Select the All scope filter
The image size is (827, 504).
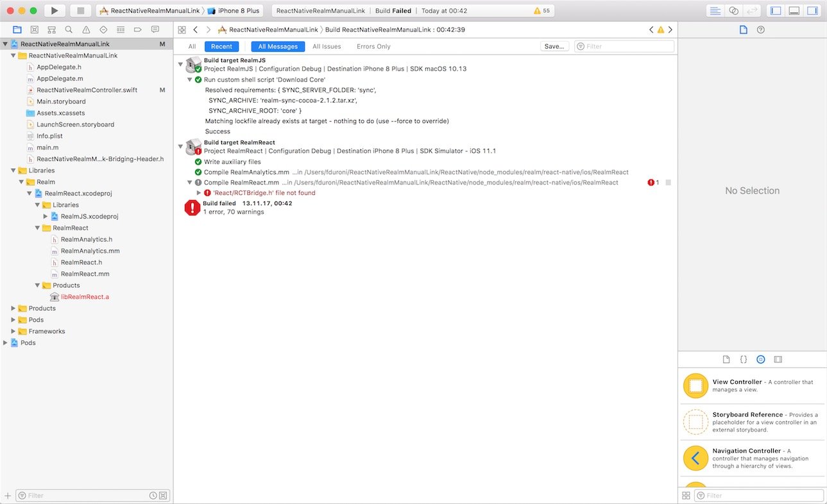pyautogui.click(x=192, y=46)
